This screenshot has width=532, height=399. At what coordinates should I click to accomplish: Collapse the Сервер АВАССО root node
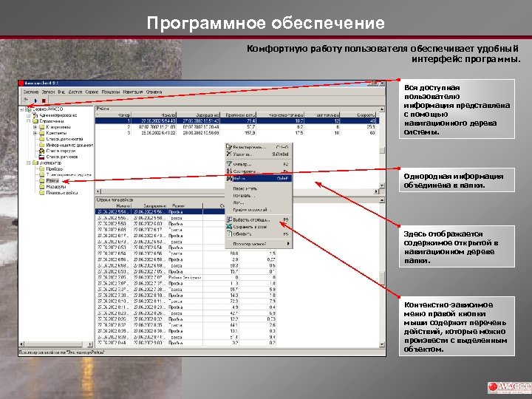(22, 109)
